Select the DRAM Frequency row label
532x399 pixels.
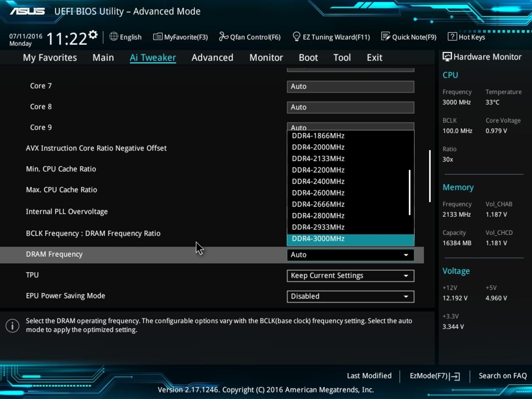pos(54,254)
